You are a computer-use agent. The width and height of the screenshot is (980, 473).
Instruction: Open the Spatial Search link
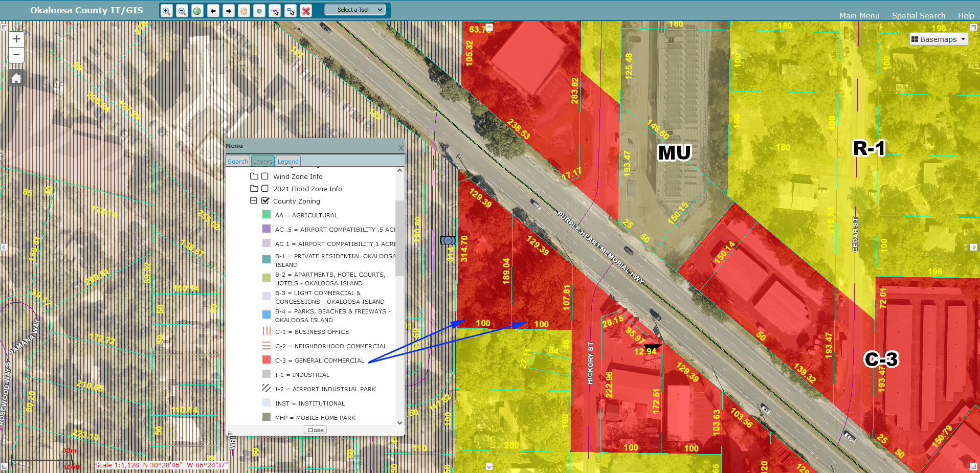(918, 16)
